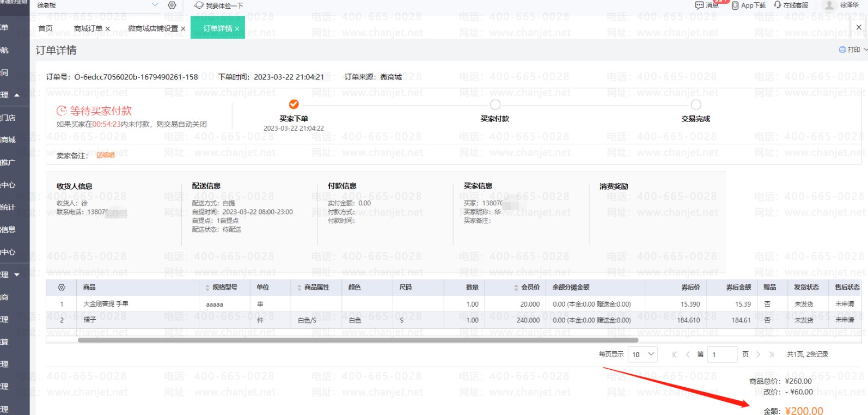Click the 买家下单 completed step checkmark
868x415 pixels.
(294, 104)
